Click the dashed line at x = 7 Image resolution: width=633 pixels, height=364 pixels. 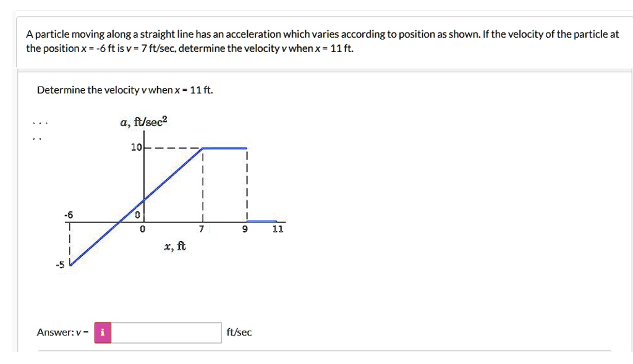[203, 185]
